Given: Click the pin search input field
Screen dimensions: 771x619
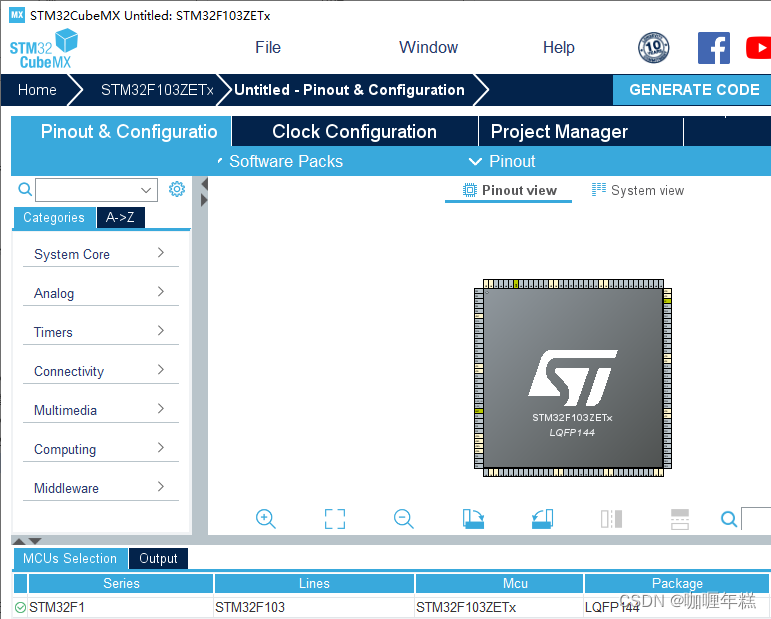Looking at the screenshot, I should [756, 519].
